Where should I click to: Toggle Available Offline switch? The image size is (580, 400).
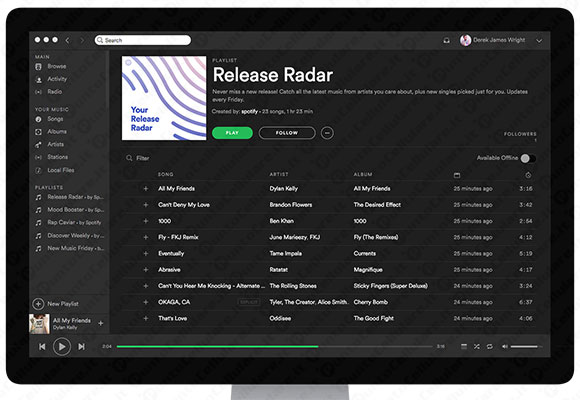(x=528, y=158)
